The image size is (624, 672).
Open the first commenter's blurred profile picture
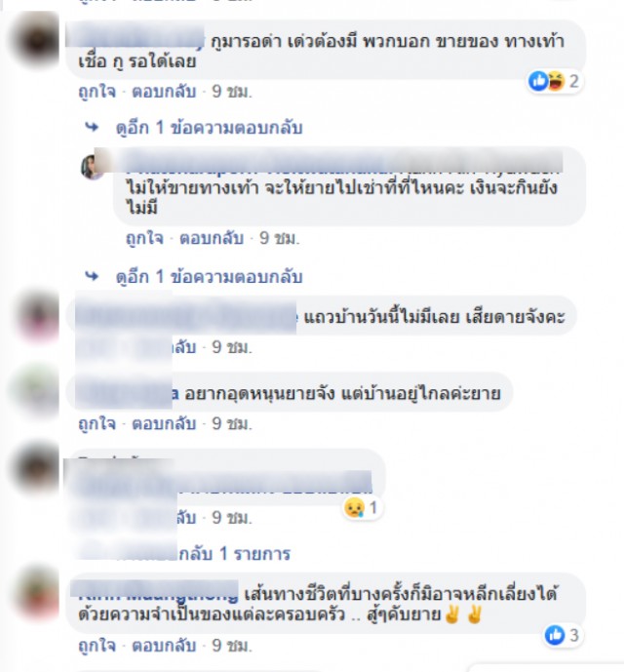click(x=36, y=41)
